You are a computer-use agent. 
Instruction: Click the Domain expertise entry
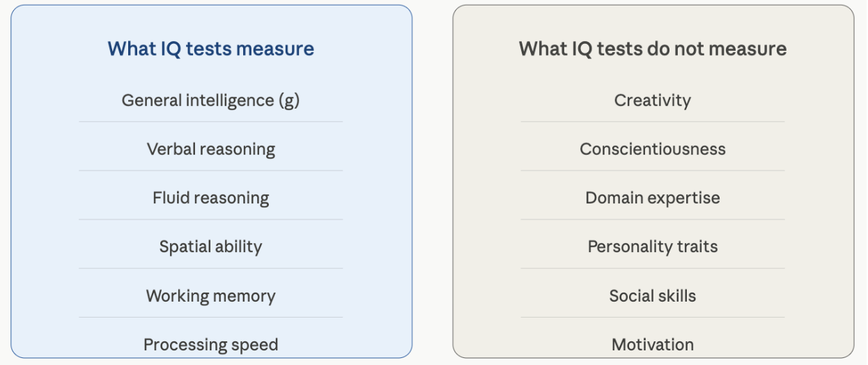pos(653,198)
